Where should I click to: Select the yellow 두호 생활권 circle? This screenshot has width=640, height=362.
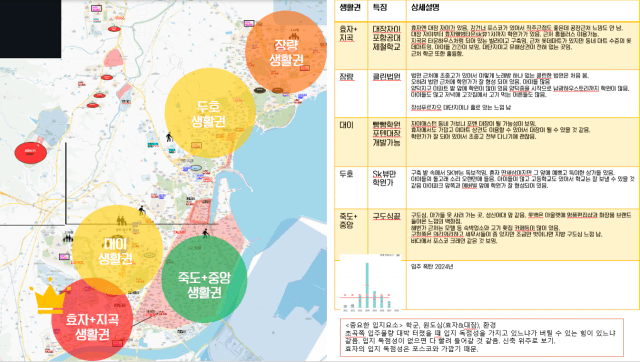(x=210, y=113)
